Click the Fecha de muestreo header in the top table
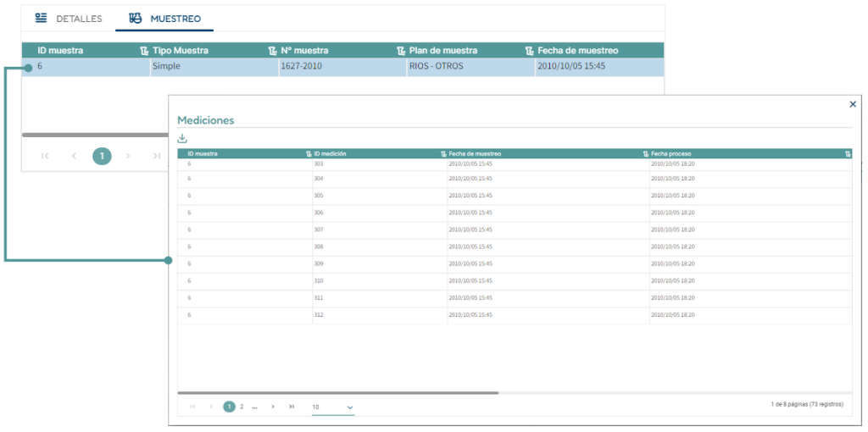This screenshot has width=868, height=432. pyautogui.click(x=578, y=51)
